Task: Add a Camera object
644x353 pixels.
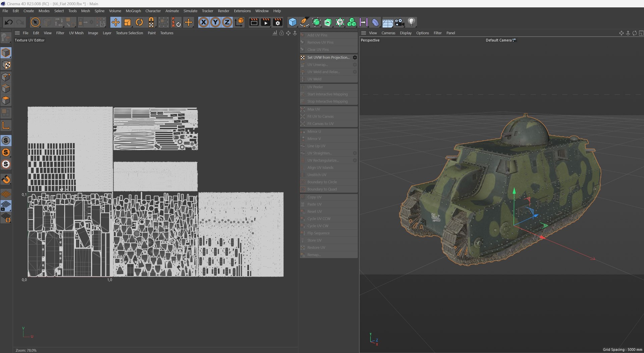Action: tap(399, 22)
